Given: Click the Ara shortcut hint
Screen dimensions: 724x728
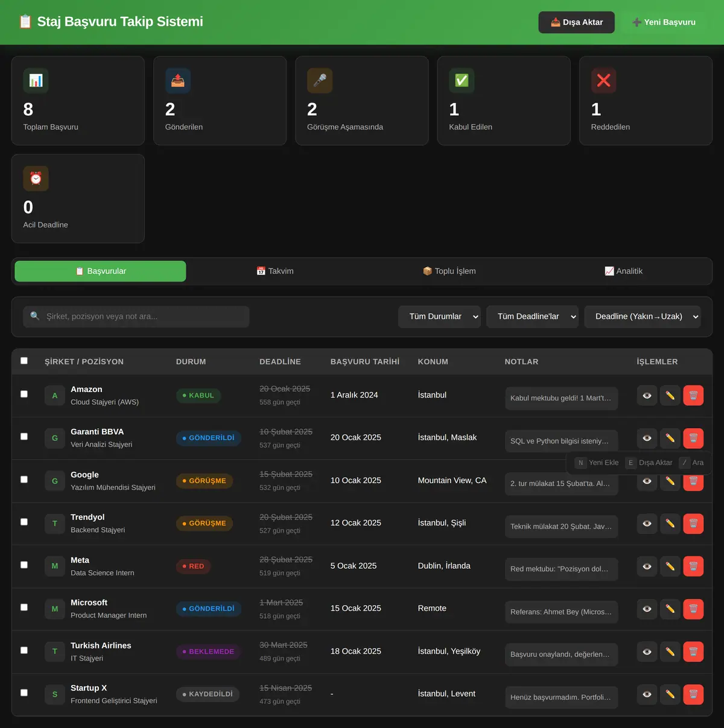Looking at the screenshot, I should (x=691, y=463).
